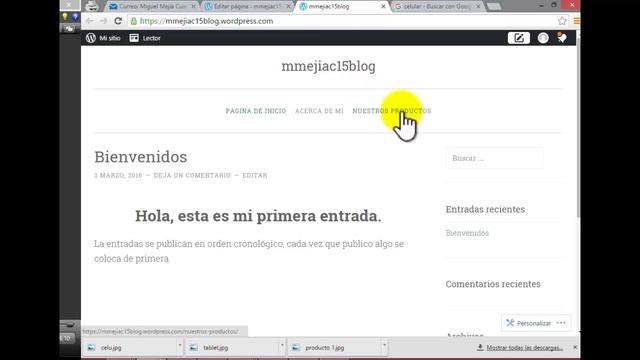
Task: Open the Bienvenidos post title
Action: tap(141, 157)
